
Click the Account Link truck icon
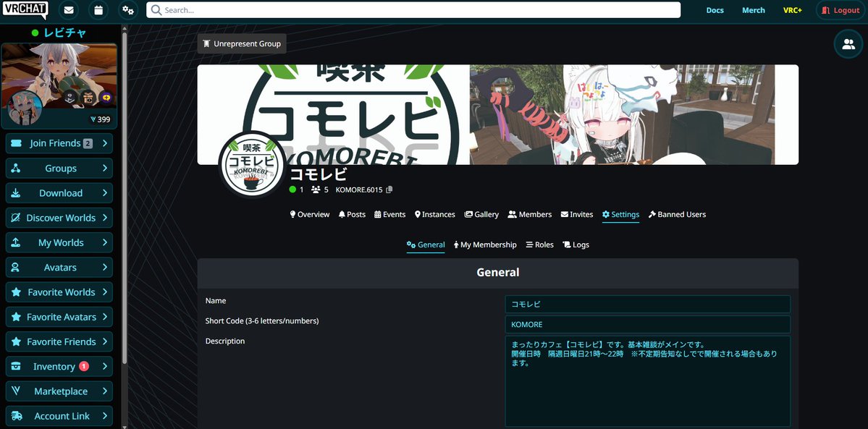point(17,416)
